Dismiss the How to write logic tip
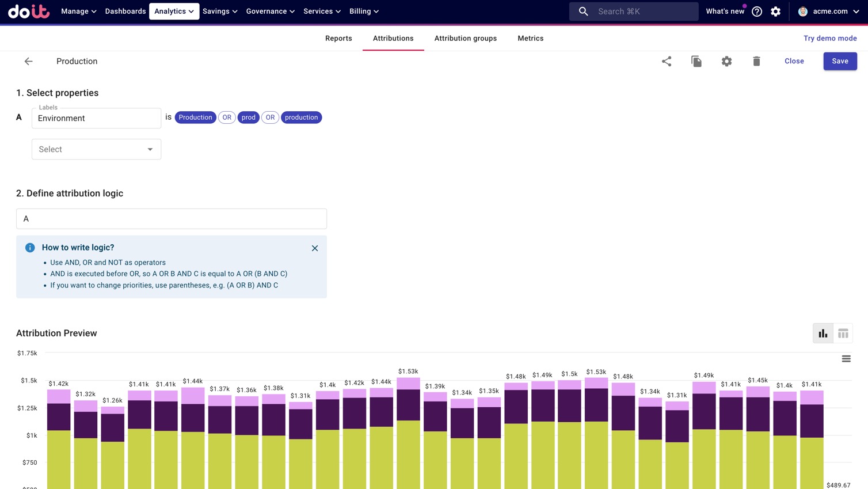The height and width of the screenshot is (489, 868). point(315,248)
